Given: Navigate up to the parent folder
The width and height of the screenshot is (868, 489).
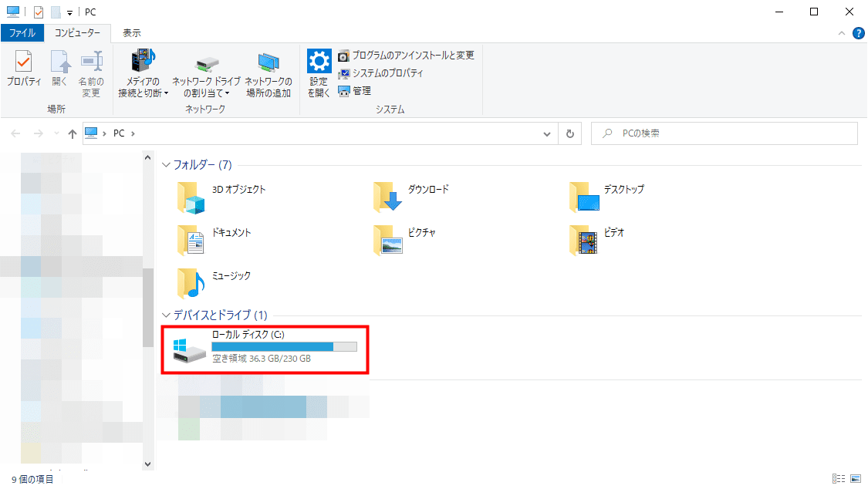Looking at the screenshot, I should pos(72,133).
